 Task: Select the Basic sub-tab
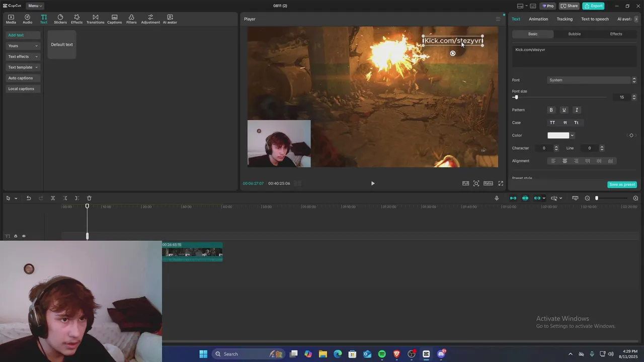tap(533, 34)
